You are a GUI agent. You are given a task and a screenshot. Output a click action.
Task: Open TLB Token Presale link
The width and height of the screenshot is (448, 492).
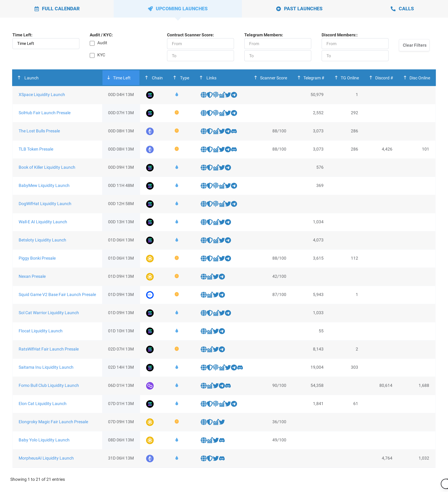[36, 149]
